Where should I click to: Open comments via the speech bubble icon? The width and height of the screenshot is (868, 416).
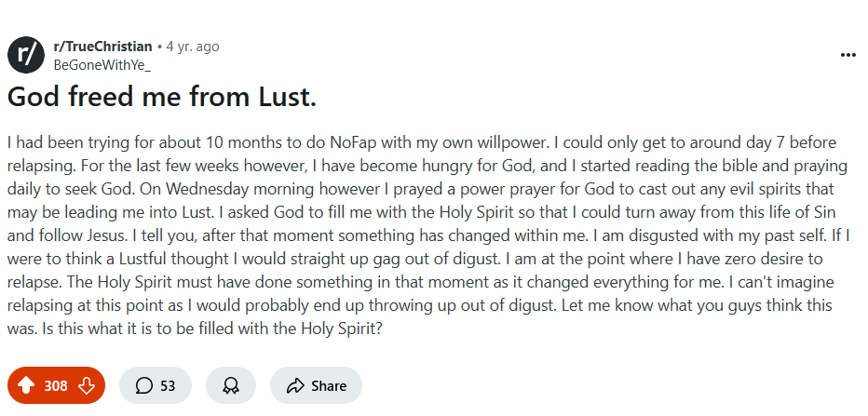coord(144,385)
